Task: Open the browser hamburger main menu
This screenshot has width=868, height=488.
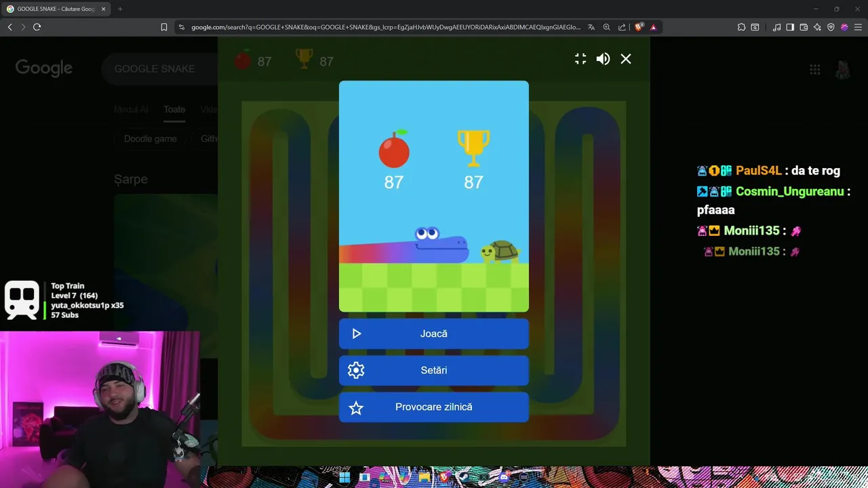Action: (x=858, y=27)
